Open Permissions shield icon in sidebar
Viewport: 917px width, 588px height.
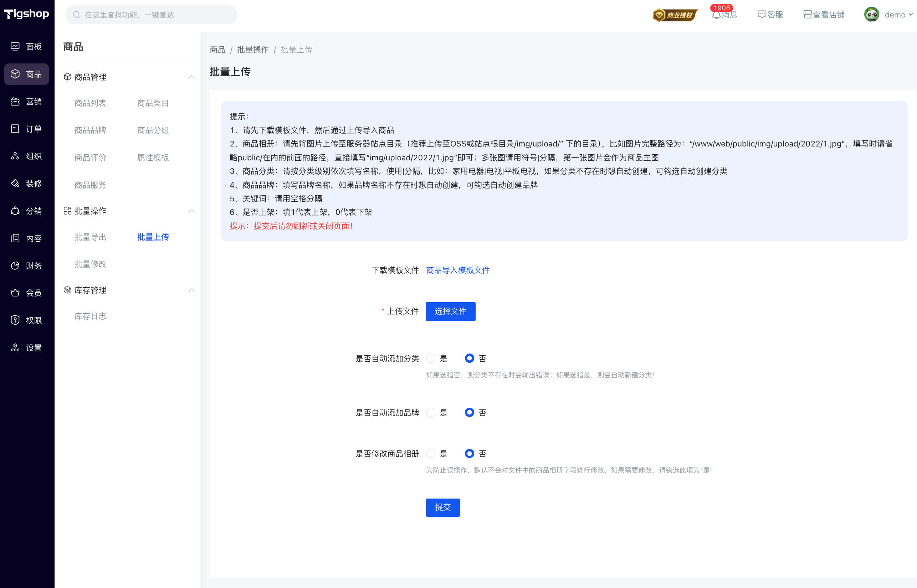click(15, 320)
